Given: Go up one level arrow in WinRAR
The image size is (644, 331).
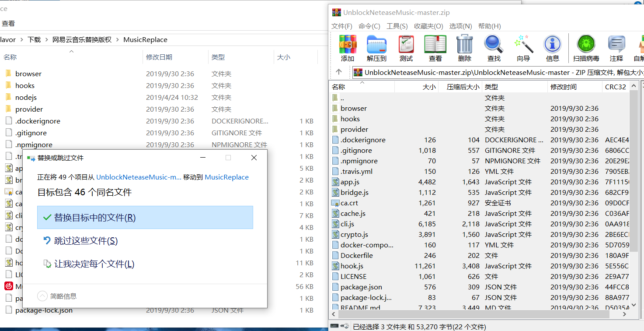Looking at the screenshot, I should click(x=339, y=72).
